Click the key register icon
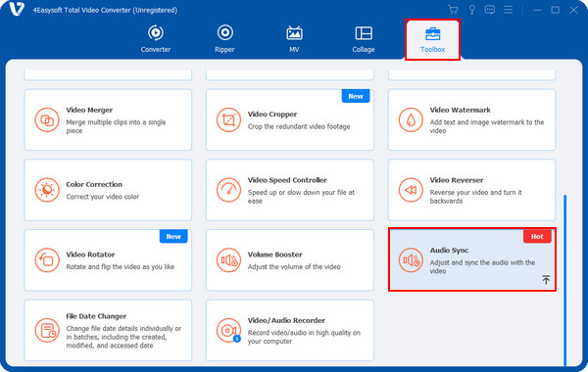 (471, 10)
